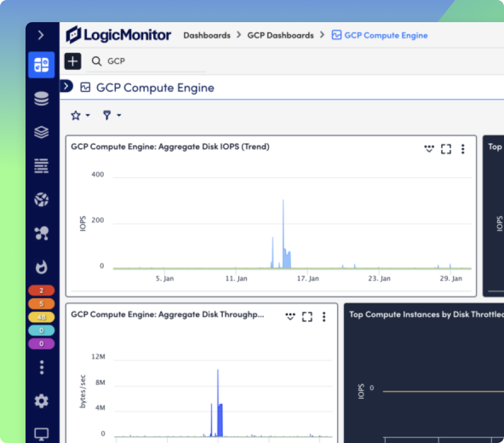Click the tall throughput spike in the bytes/sec chart

(x=218, y=402)
